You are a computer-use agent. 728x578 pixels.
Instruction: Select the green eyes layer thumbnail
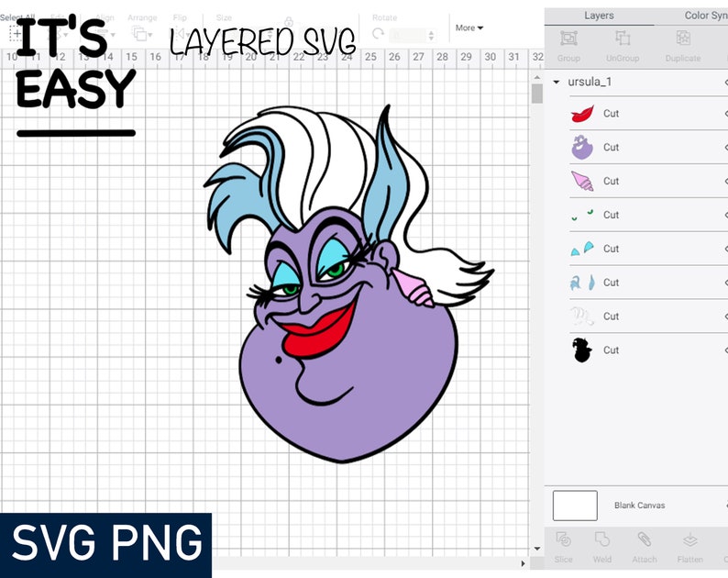pyautogui.click(x=582, y=214)
